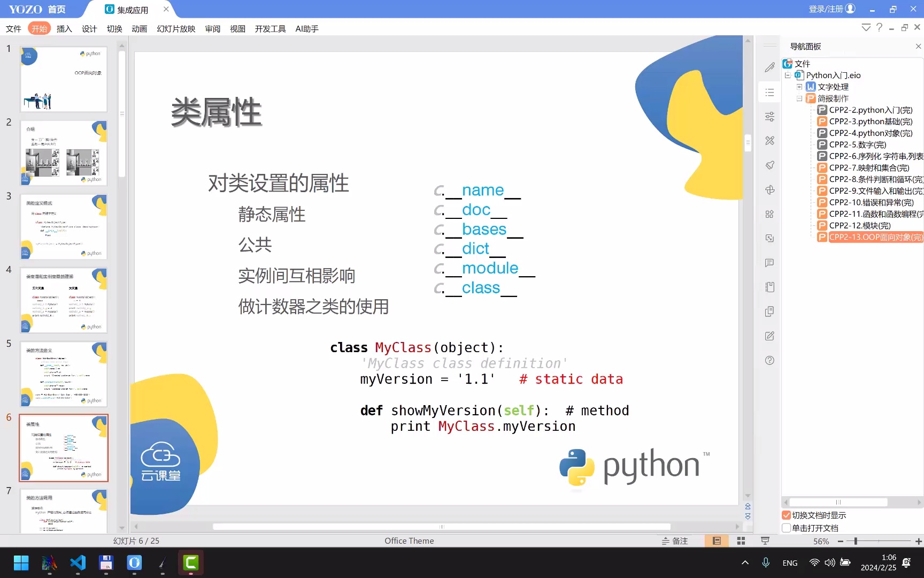Select slide 4 thumbnail
Screen dimensions: 924x578
click(x=64, y=300)
